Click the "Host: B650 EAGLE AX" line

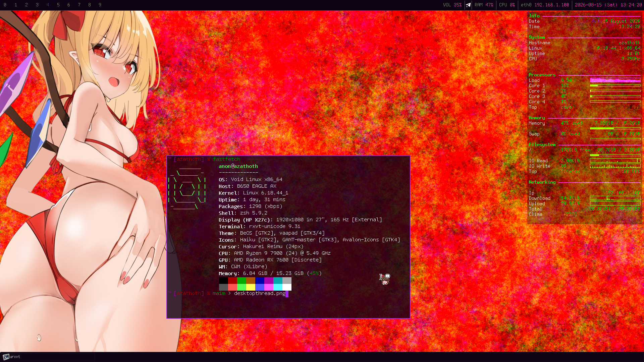[x=248, y=186]
